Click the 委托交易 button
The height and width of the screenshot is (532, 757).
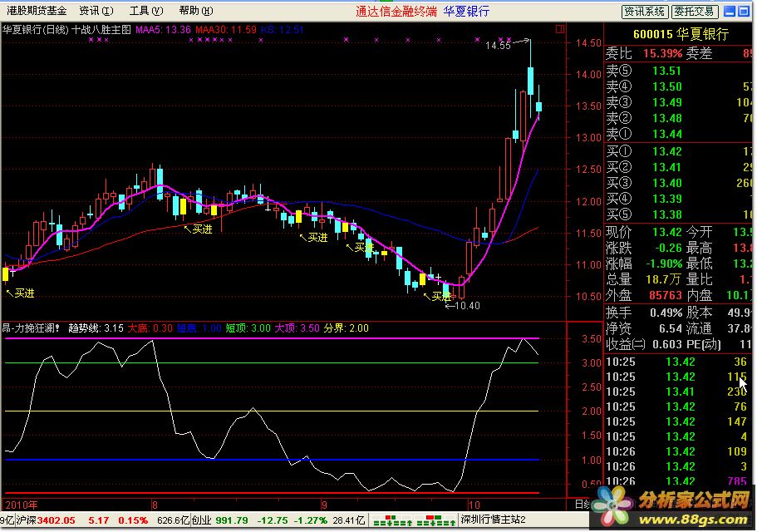click(694, 12)
